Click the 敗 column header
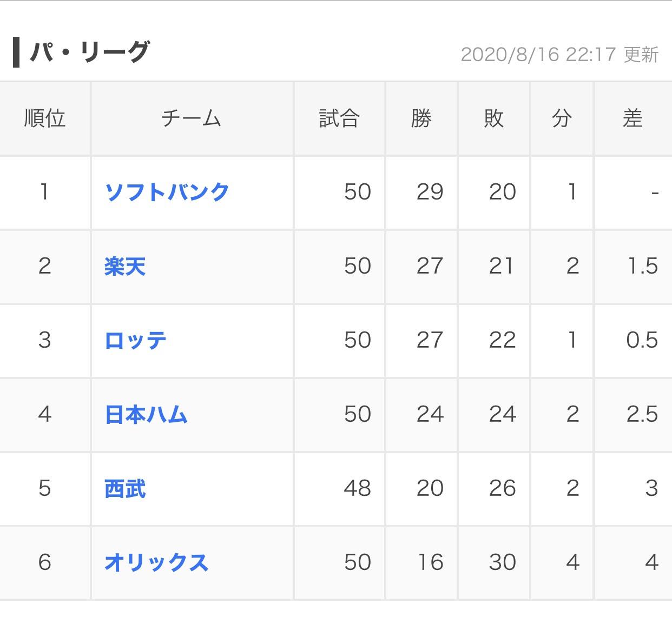Image resolution: width=672 pixels, height=617 pixels. pyautogui.click(x=494, y=118)
